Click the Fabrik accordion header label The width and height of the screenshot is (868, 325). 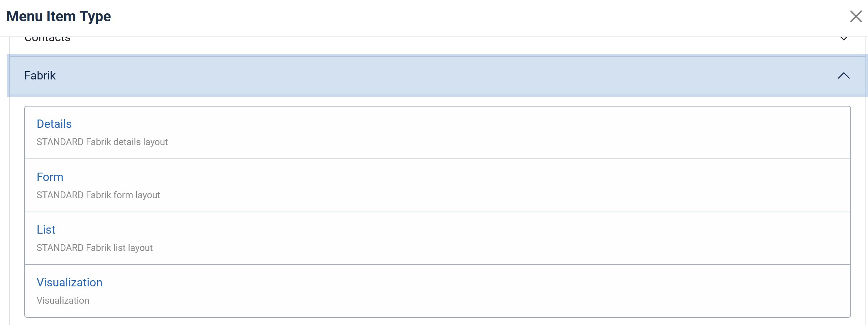[x=40, y=75]
